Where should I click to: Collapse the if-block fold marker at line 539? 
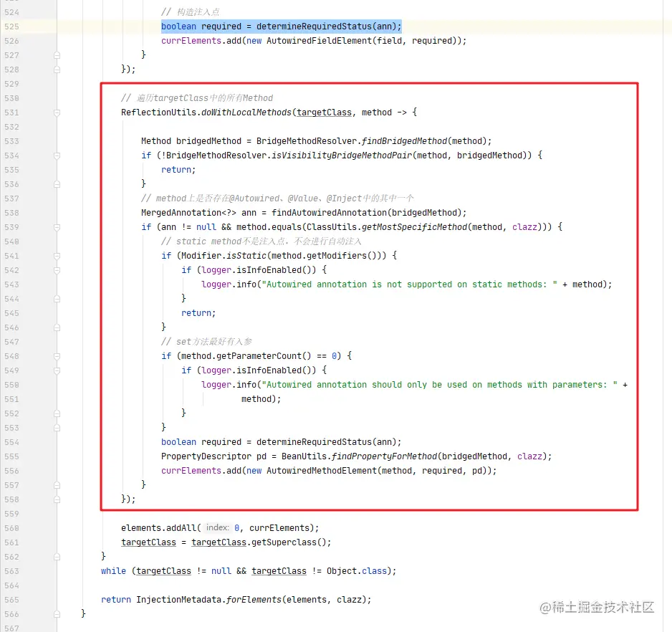point(57,227)
